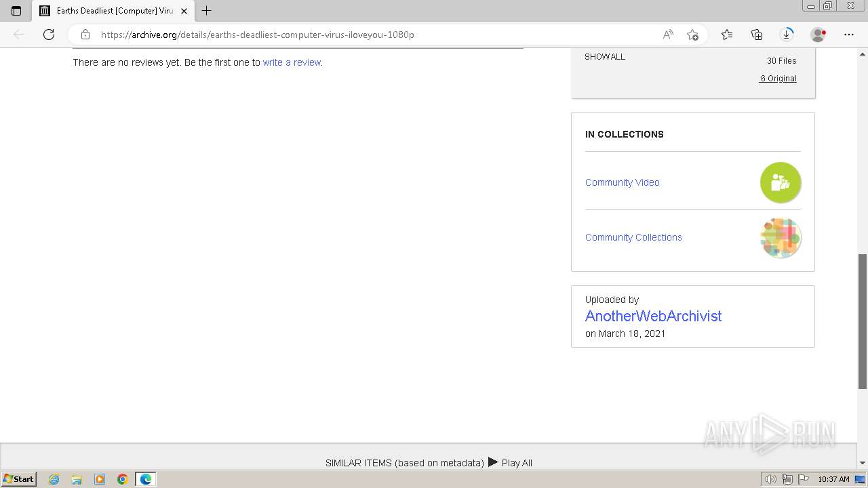
Task: Open the Windows Start menu
Action: point(18,479)
